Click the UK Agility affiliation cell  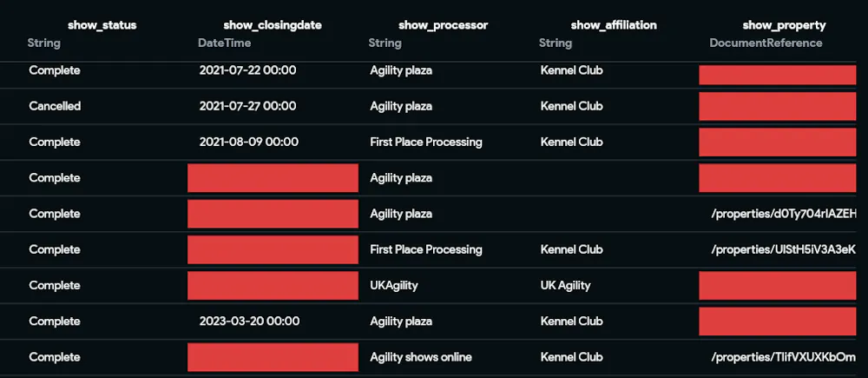565,285
